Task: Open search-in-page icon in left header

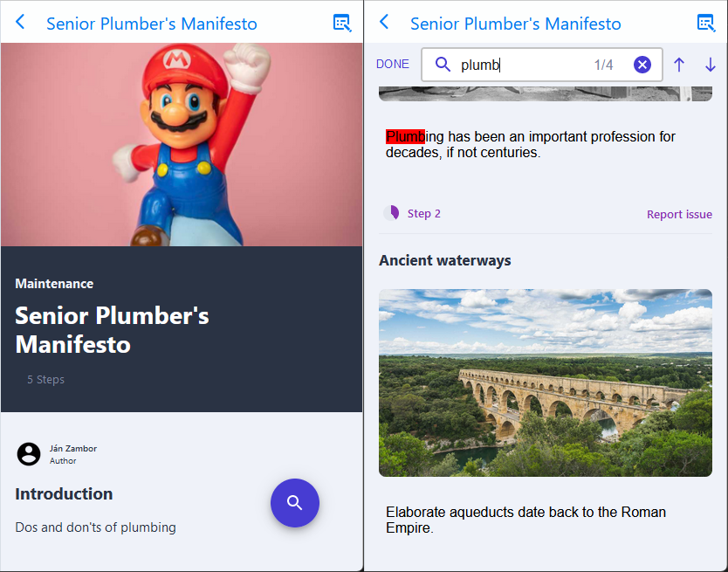Action: 342,24
